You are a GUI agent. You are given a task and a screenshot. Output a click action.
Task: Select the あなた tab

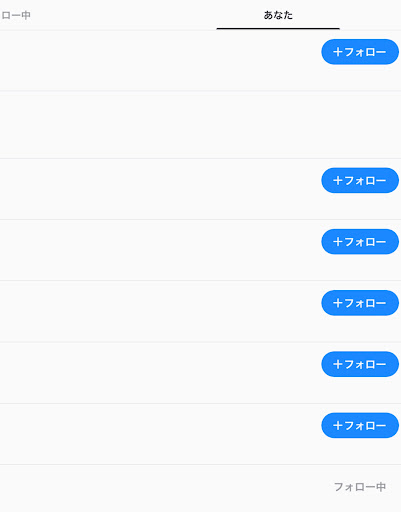(x=278, y=15)
